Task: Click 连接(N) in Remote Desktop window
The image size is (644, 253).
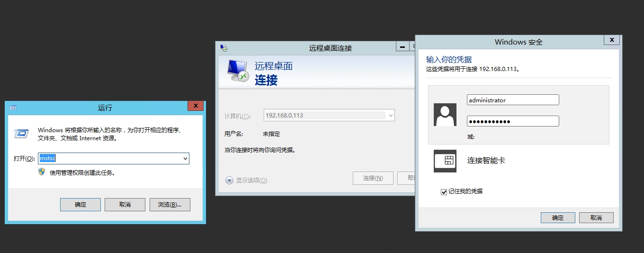Action: pos(373,178)
